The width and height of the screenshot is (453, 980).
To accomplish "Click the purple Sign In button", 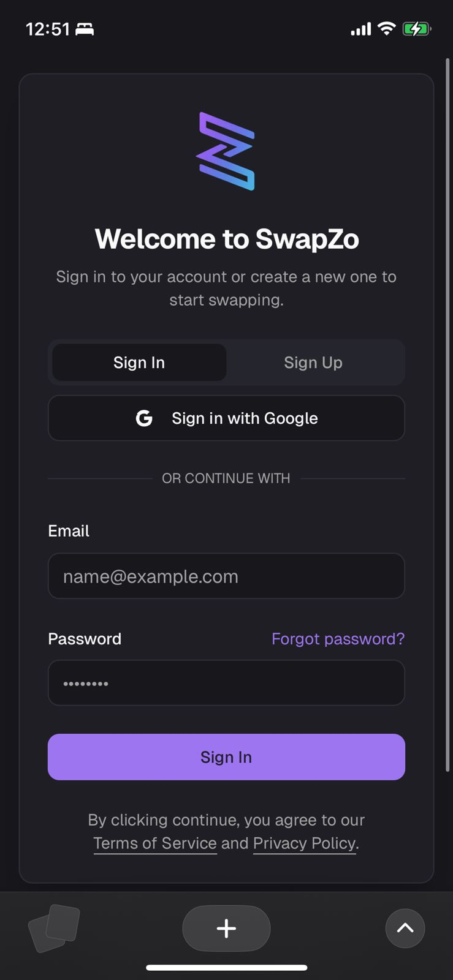I will [x=226, y=757].
